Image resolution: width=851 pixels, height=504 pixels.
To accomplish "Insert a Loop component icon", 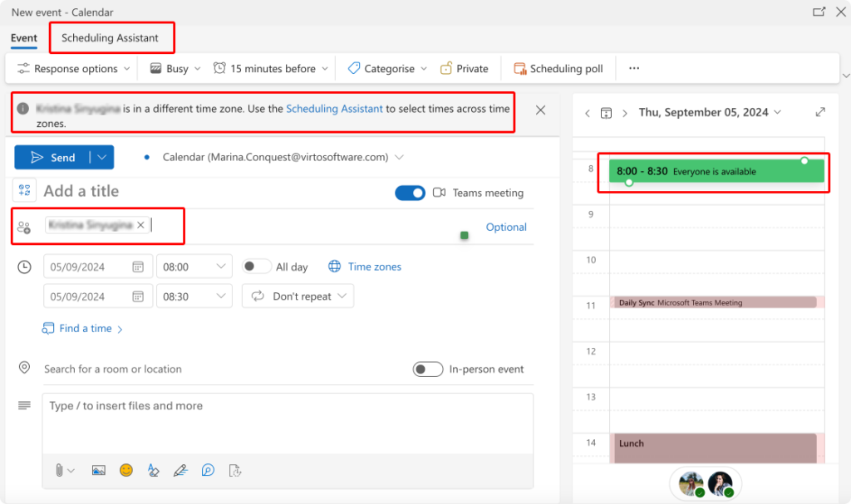I will click(208, 470).
